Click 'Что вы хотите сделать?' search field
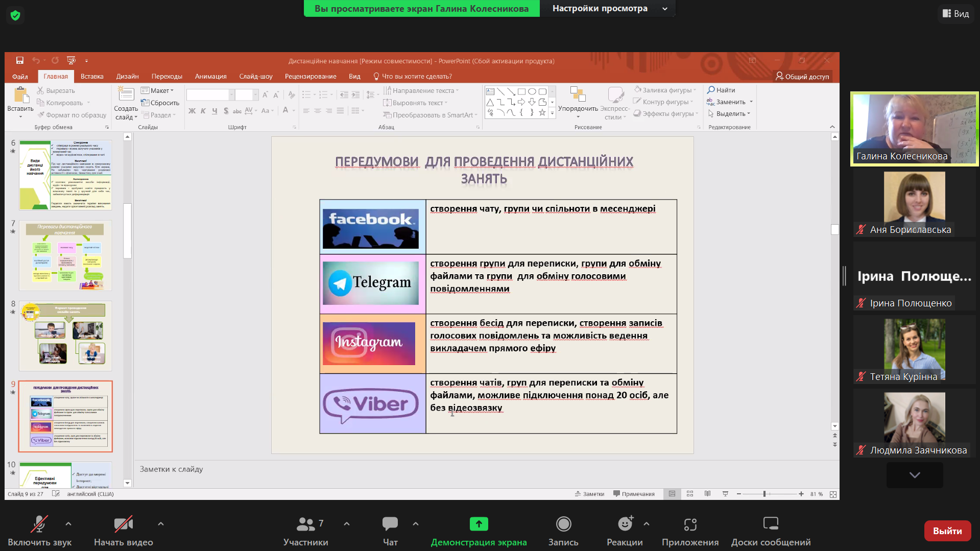The width and height of the screenshot is (980, 551). click(x=413, y=76)
